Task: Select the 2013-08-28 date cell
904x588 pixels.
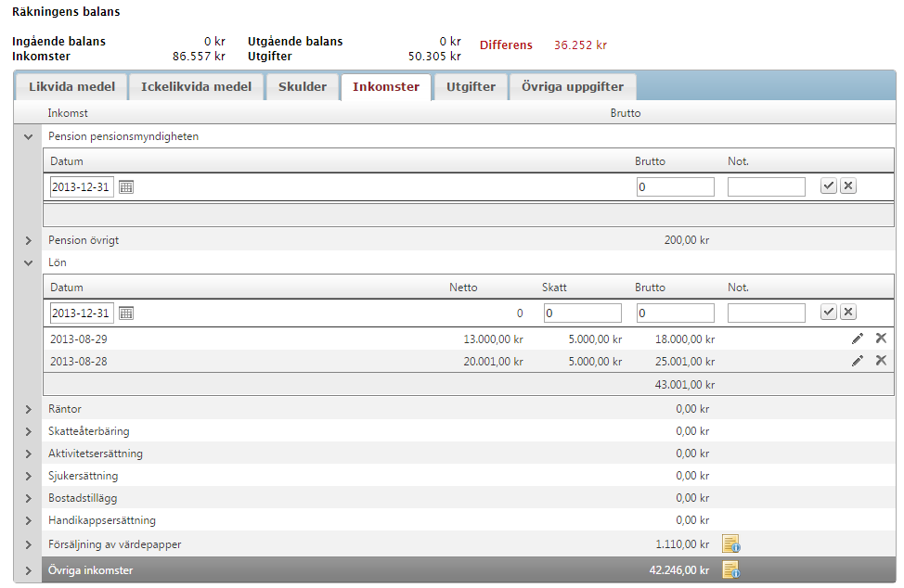Action: pos(78,362)
